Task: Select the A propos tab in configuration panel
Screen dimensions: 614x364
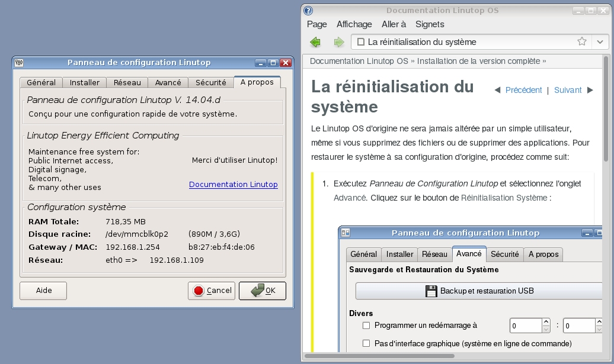Action: coord(257,82)
